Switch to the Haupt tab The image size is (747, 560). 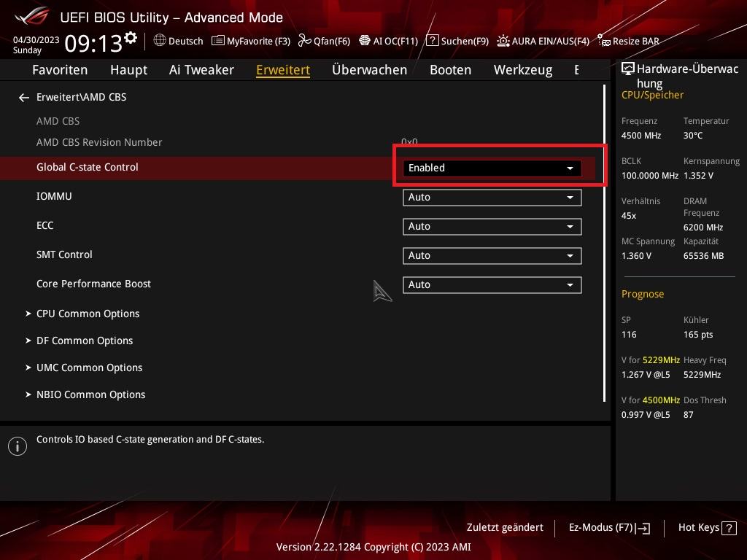coord(128,70)
